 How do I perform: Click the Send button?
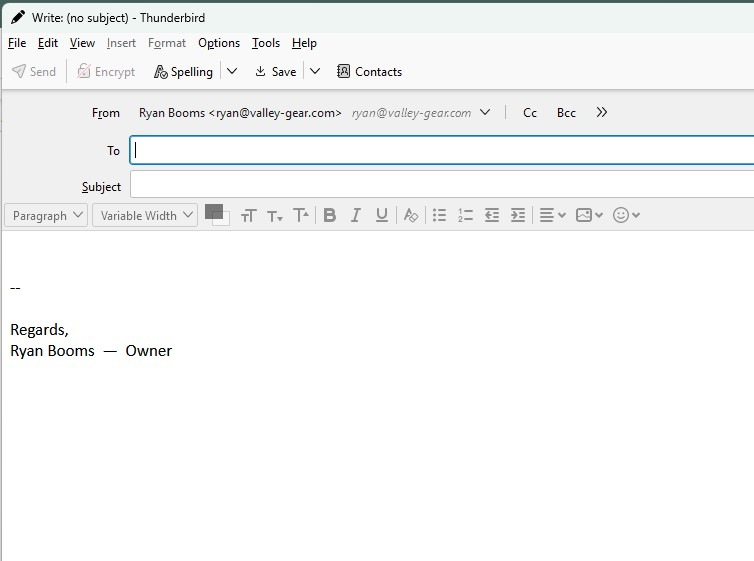34,72
